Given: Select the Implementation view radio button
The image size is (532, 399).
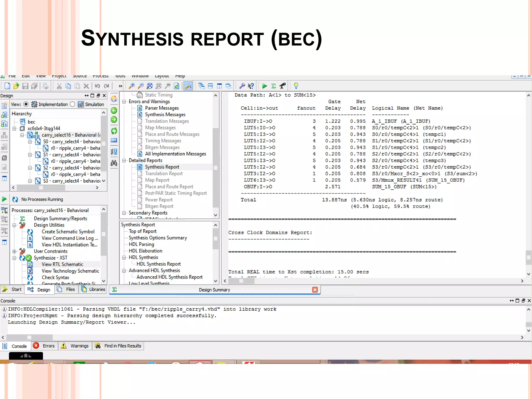Looking at the screenshot, I should click(26, 104).
